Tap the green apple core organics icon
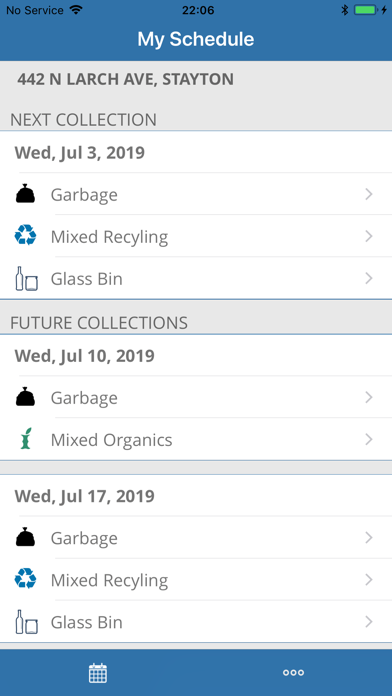The image size is (392, 696). [x=26, y=439]
